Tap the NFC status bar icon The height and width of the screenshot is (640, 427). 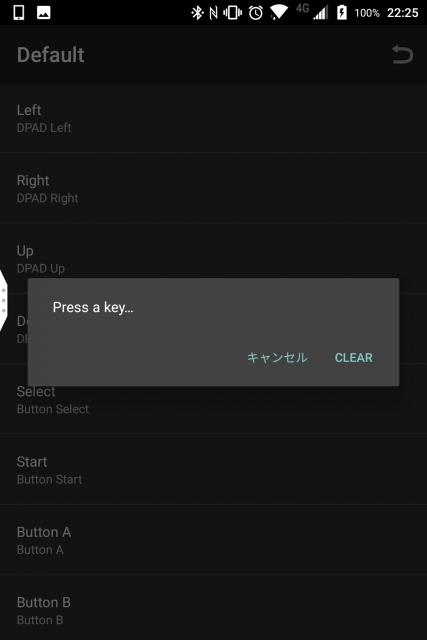coord(213,13)
